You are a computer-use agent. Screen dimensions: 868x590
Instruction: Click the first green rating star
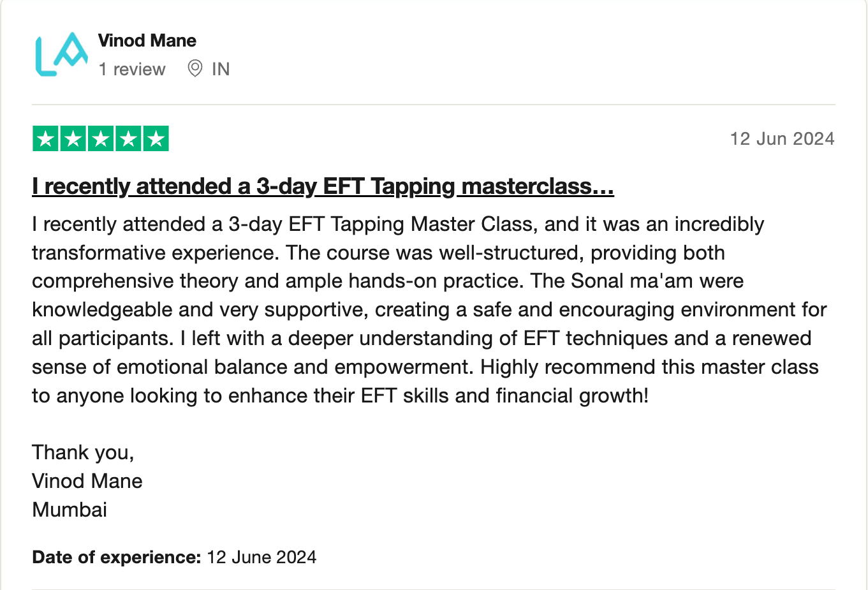46,139
